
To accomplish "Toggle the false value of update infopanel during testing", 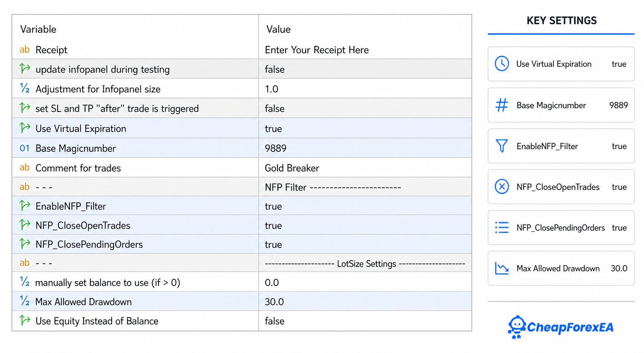I will [x=274, y=69].
